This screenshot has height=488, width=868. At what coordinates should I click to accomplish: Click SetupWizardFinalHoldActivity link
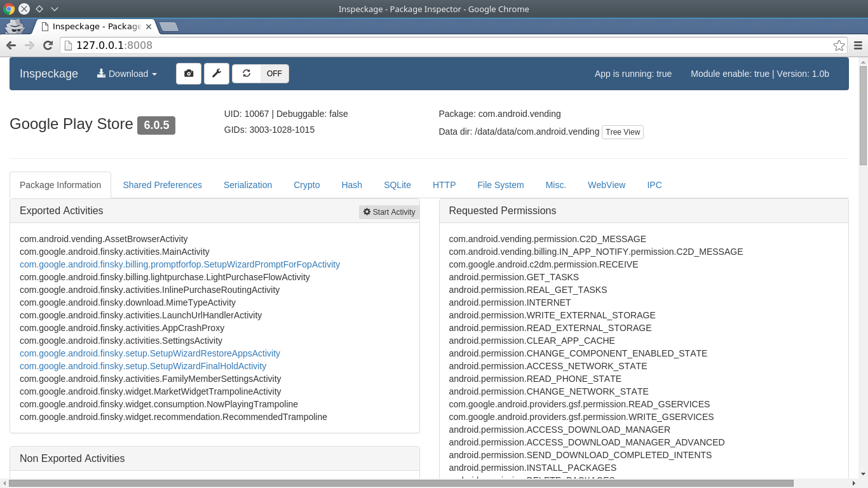pyautogui.click(x=143, y=366)
